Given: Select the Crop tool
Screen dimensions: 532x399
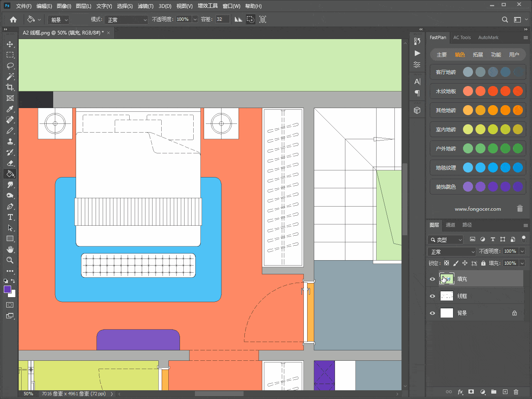Looking at the screenshot, I should (10, 87).
